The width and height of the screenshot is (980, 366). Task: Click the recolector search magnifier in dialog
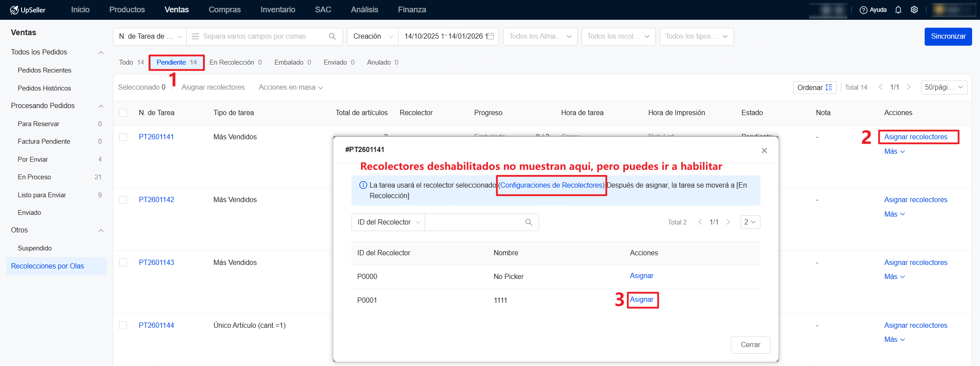pos(529,222)
